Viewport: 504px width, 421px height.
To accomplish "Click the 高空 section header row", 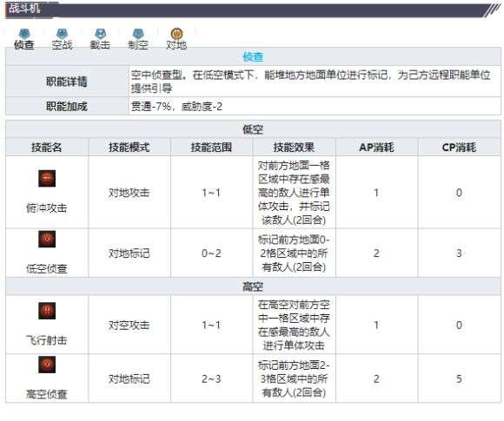I will pos(253,286).
